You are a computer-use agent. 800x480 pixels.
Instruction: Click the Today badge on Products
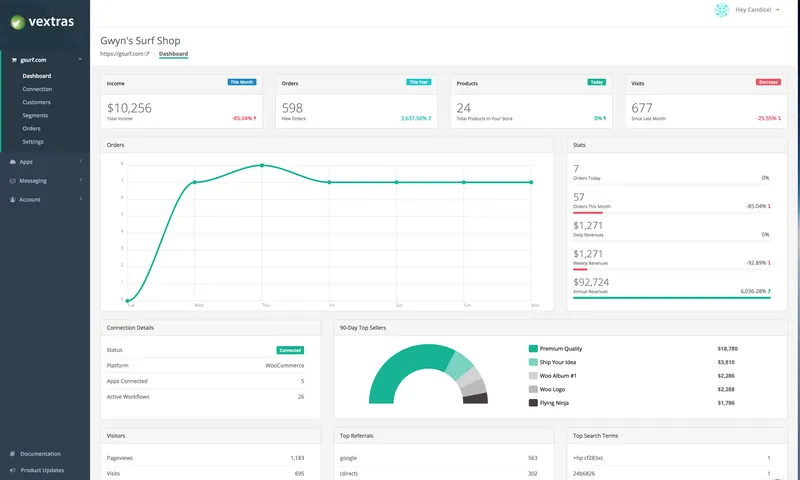pos(597,82)
